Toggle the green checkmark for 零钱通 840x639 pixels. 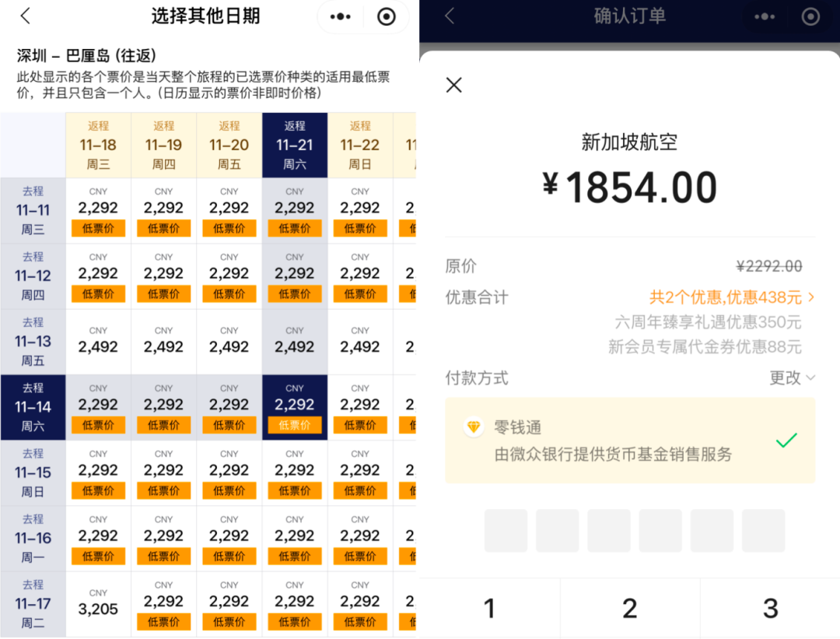(x=786, y=440)
